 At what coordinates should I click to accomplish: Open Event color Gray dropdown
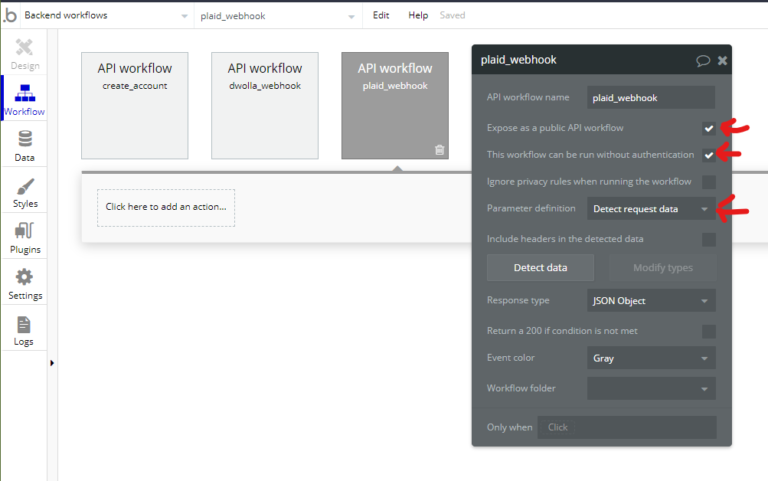click(651, 358)
